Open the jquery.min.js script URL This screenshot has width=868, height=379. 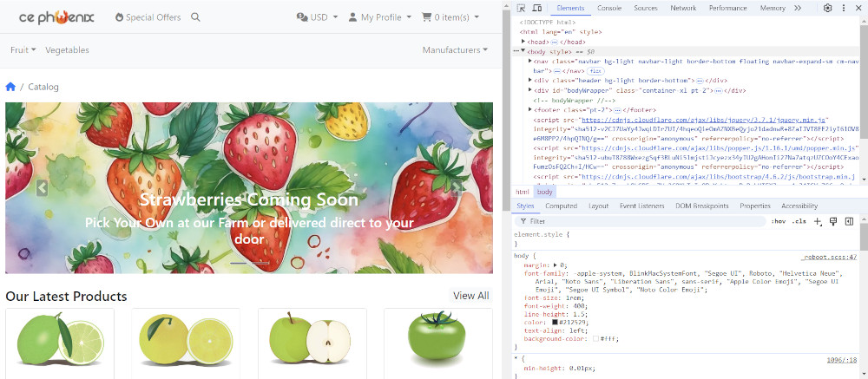point(703,120)
